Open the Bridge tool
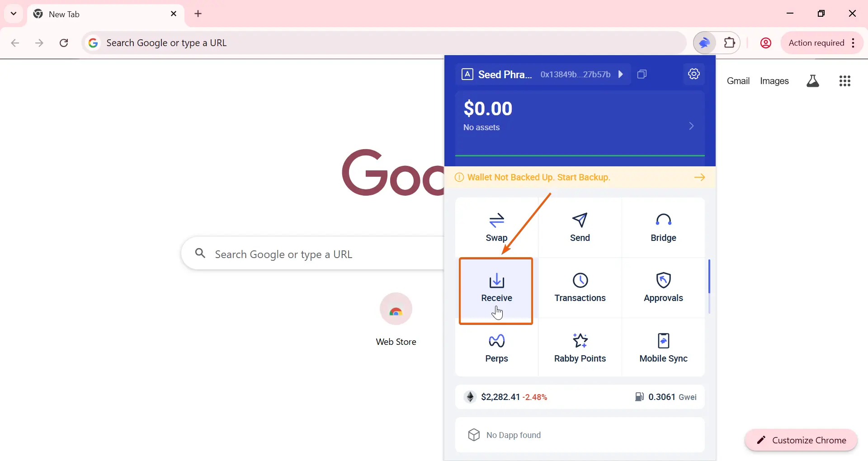Screen dimensions: 868x461 pyautogui.click(x=663, y=227)
